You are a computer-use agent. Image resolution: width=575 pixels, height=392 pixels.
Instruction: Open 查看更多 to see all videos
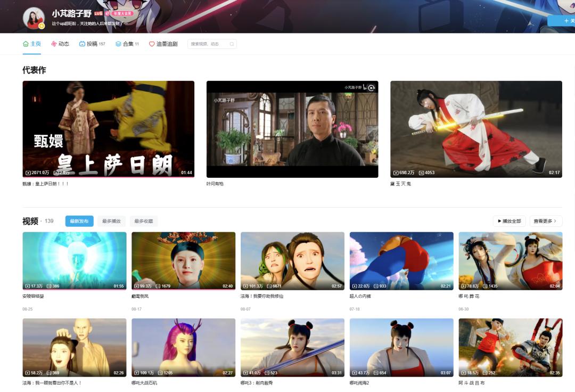coord(546,221)
